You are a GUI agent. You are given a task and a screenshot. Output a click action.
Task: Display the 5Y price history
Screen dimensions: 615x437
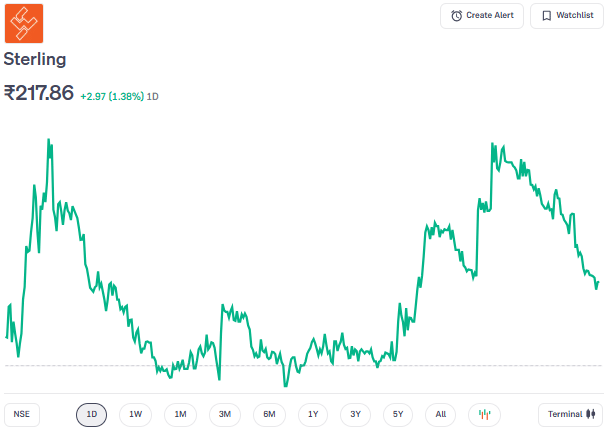398,414
